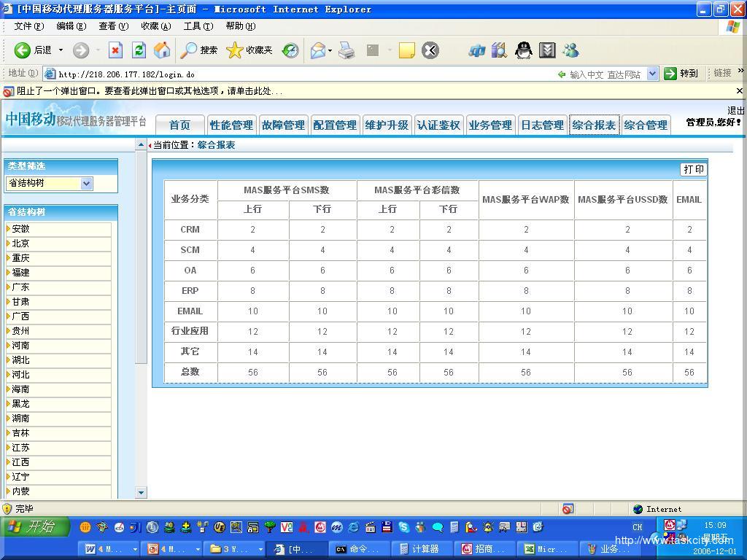Click the Print printer icon
This screenshot has width=747, height=560.
(x=347, y=50)
